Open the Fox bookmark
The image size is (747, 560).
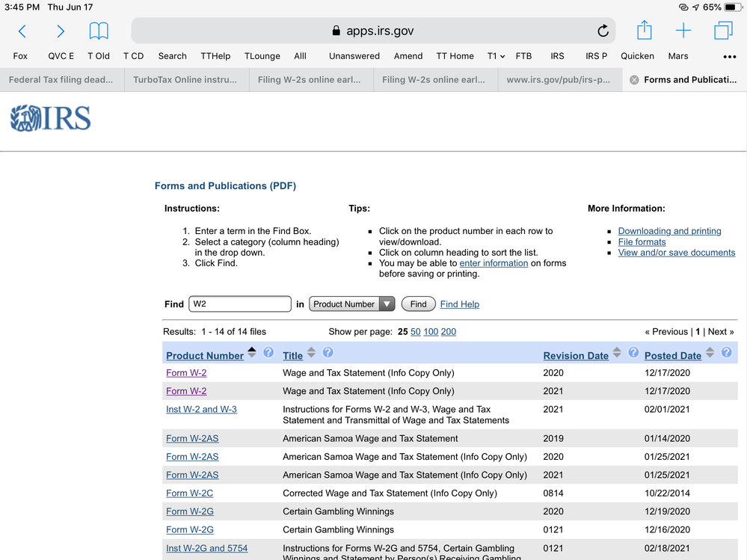[20, 56]
